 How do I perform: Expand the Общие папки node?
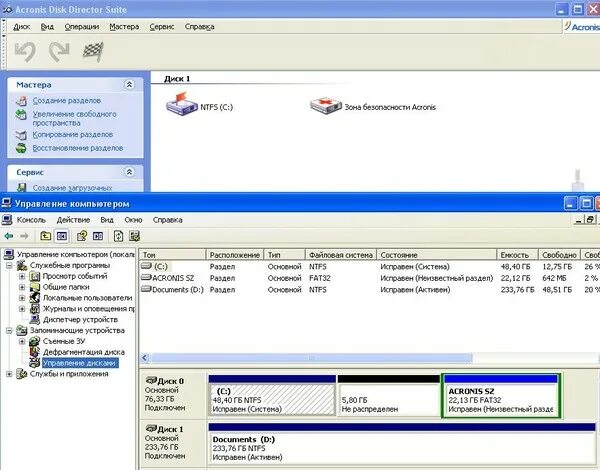pos(22,287)
